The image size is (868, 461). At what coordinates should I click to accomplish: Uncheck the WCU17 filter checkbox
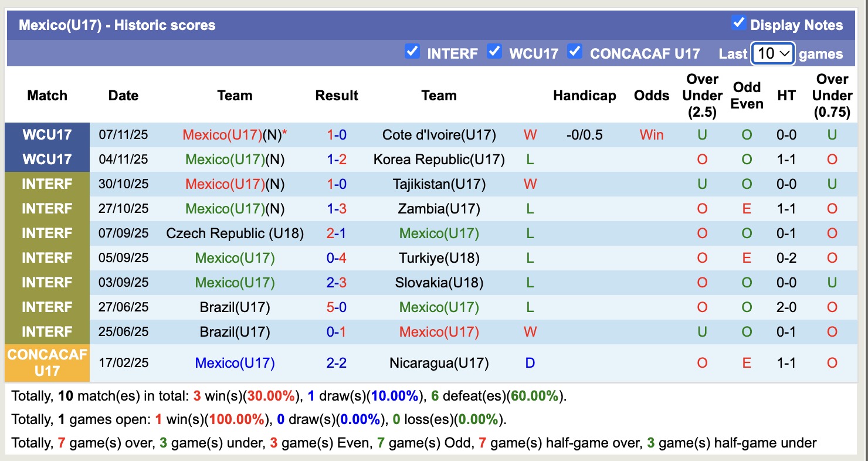coord(494,52)
